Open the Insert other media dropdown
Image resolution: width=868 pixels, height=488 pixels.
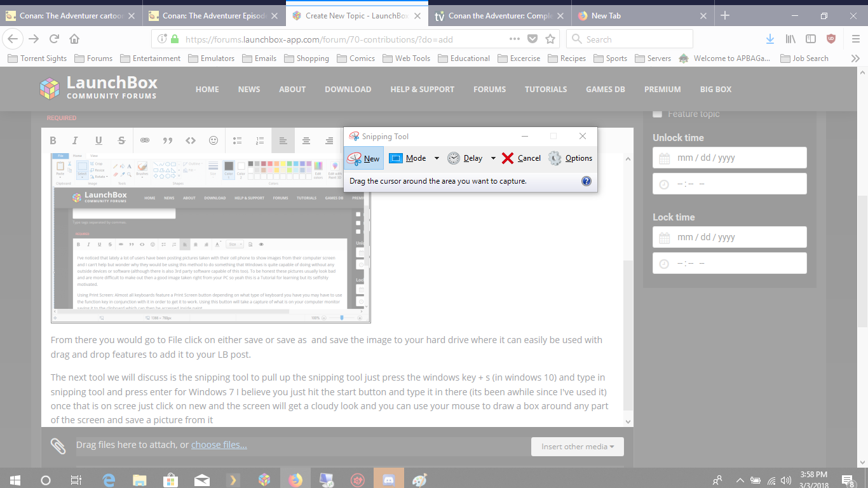point(577,447)
